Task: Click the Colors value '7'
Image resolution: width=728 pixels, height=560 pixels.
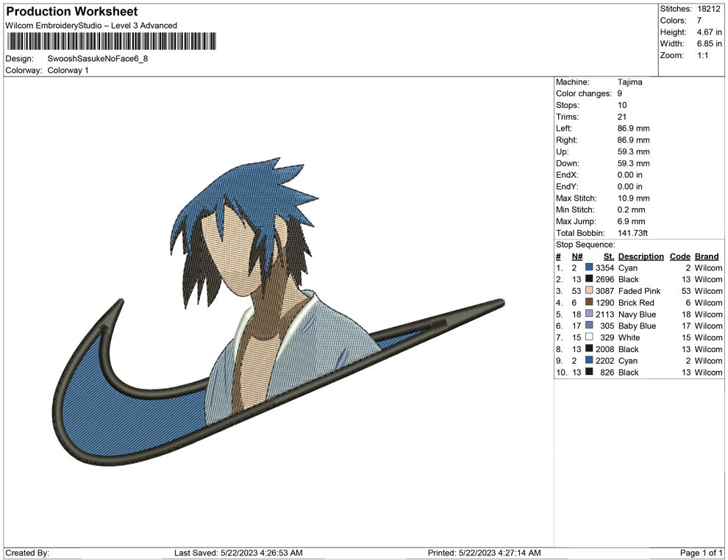Action: 699,21
